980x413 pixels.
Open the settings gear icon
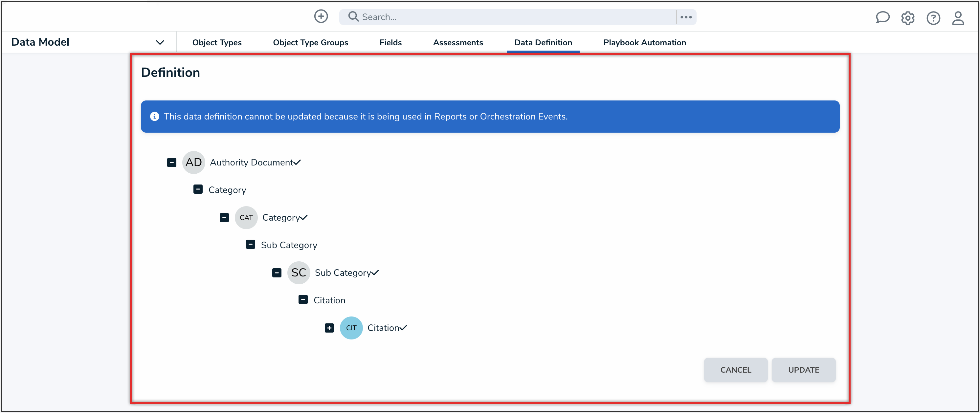pyautogui.click(x=907, y=18)
